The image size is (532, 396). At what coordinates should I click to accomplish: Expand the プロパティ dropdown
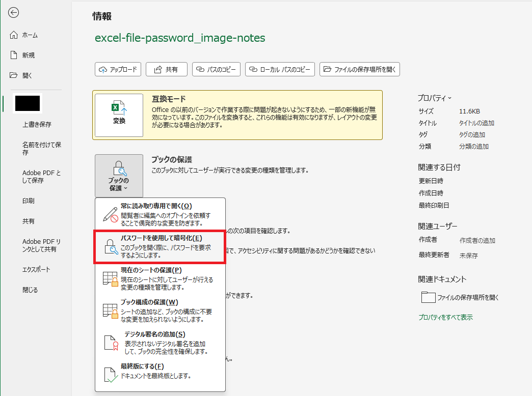pos(435,98)
